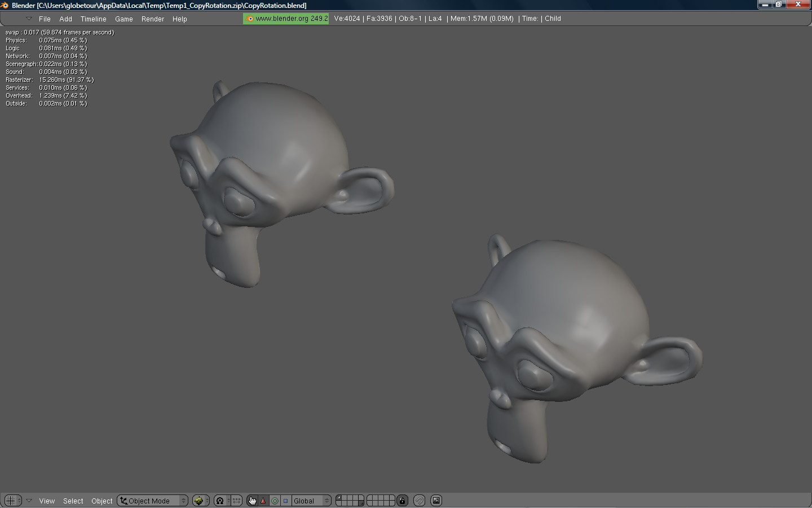This screenshot has width=812, height=508.
Task: Click the Sound profile line
Action: pyautogui.click(x=46, y=72)
